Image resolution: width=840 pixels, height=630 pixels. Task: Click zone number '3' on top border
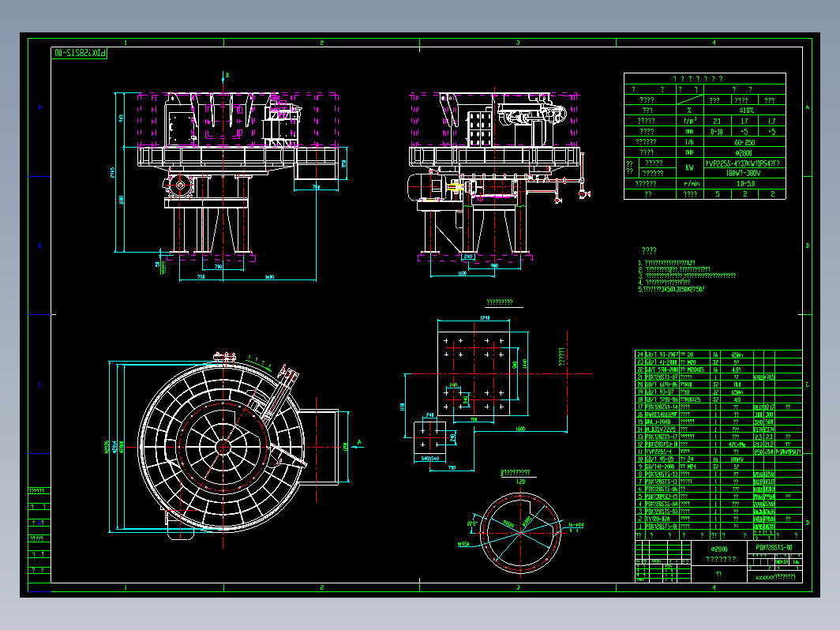[518, 43]
